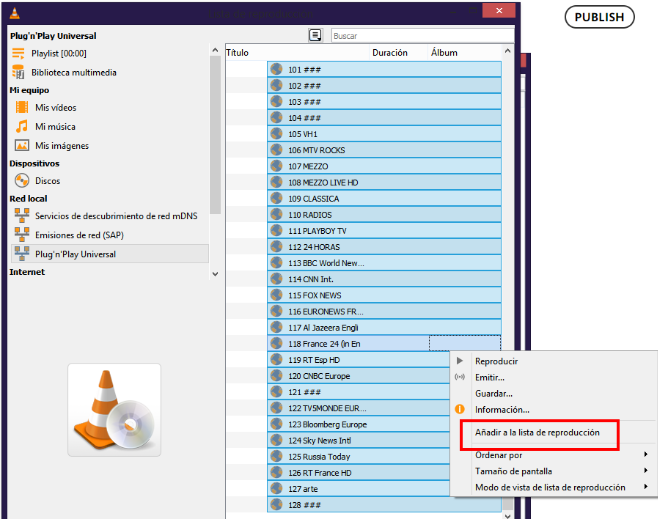Select channel 119 RT Esp HD

[358, 360]
